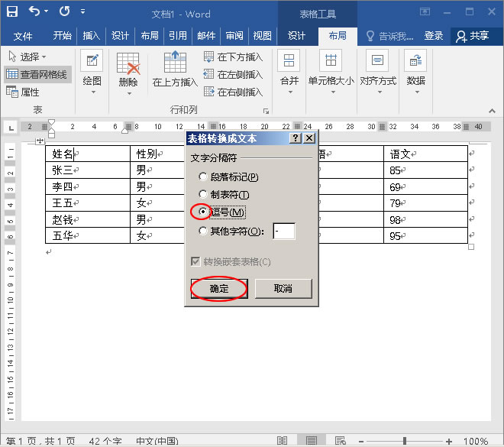Undo the last action
Screen dimensions: 504x447
tap(34, 11)
